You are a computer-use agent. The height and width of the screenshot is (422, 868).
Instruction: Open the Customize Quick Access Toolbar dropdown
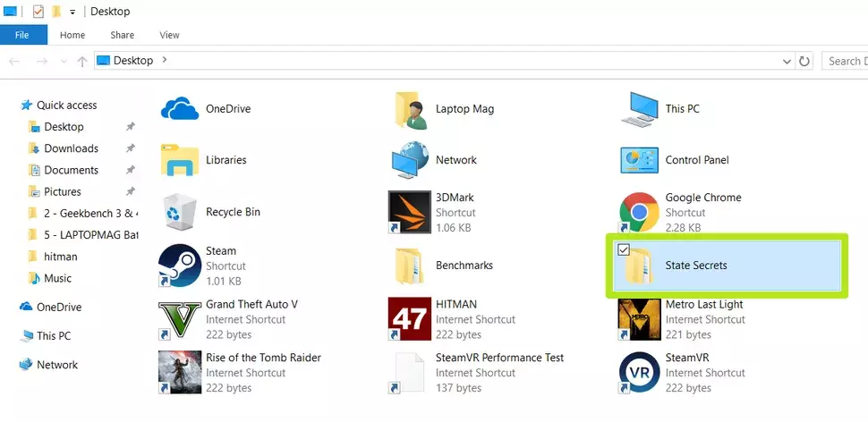(x=72, y=12)
